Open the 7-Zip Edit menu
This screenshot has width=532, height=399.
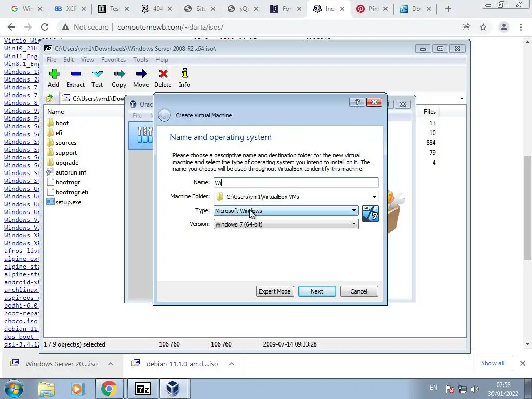click(69, 60)
